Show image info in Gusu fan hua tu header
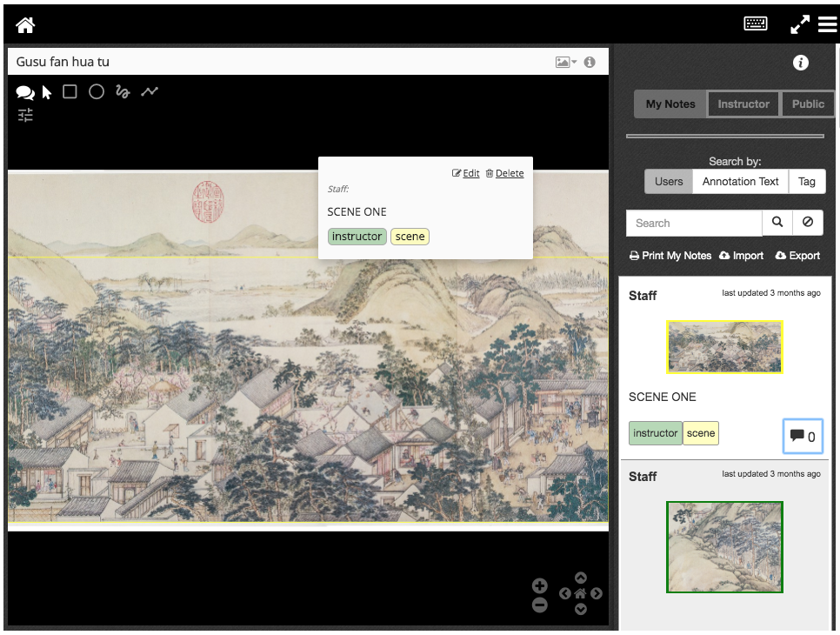 click(x=590, y=62)
